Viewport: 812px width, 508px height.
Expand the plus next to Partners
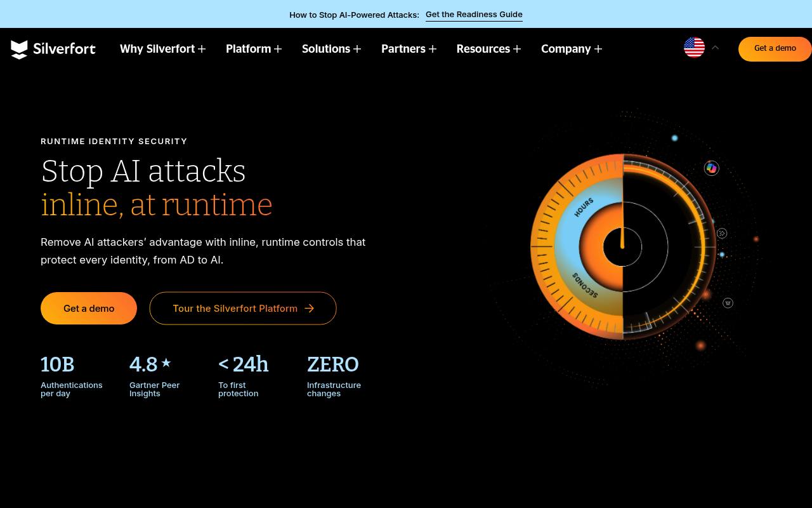click(433, 49)
